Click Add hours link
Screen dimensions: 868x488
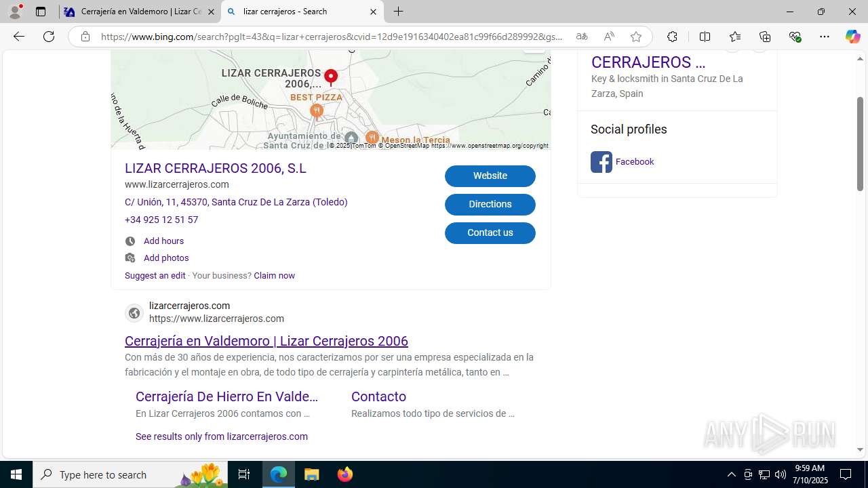point(163,241)
